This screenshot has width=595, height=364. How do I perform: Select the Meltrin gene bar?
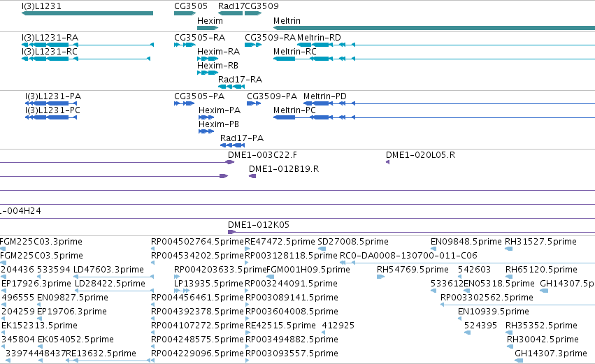coord(434,28)
